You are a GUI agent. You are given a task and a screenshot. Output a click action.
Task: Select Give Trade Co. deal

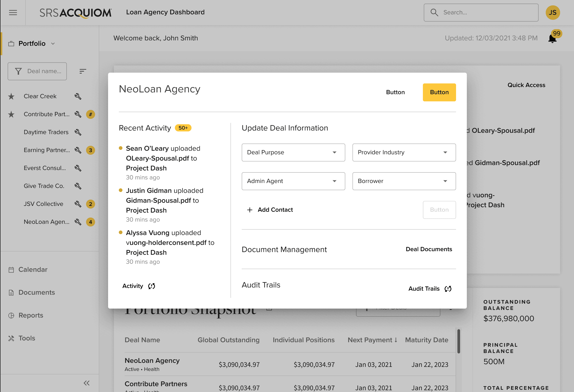(44, 186)
